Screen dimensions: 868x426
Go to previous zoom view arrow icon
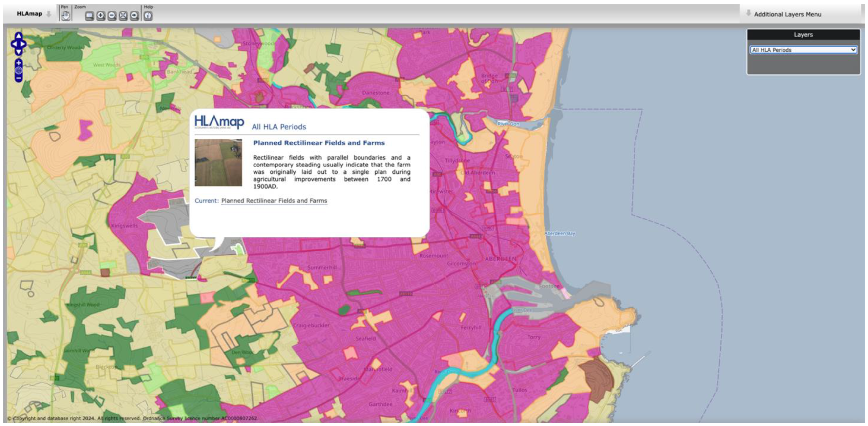(134, 16)
